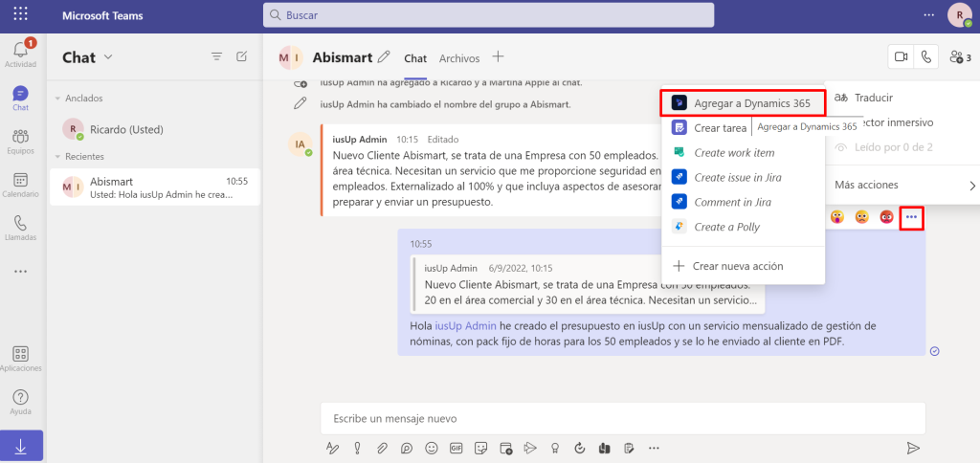Open the Viva Learning books icon
This screenshot has width=980, height=463.
click(604, 448)
